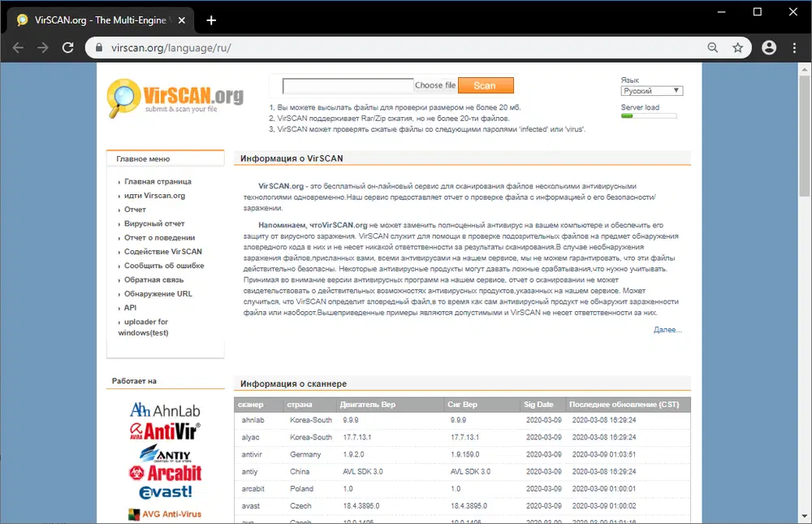This screenshot has width=812, height=524.
Task: Click the ahnlab scanner row name
Action: [x=253, y=420]
